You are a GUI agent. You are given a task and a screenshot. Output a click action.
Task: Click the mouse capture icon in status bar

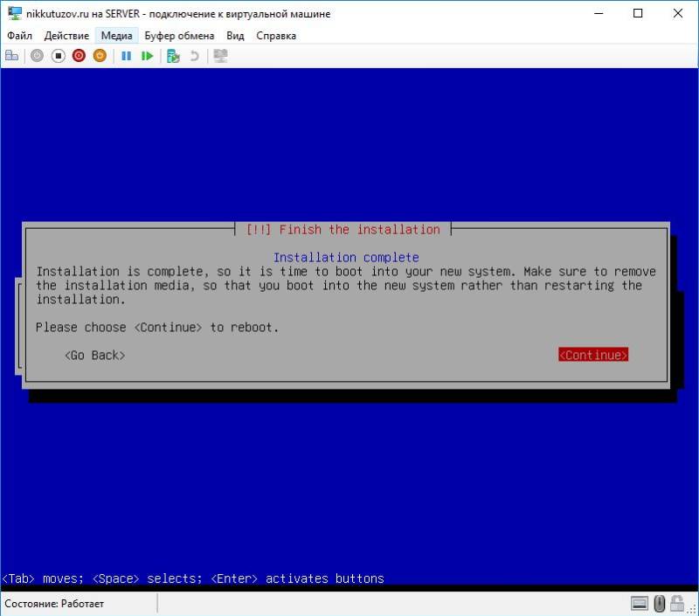coord(660,604)
